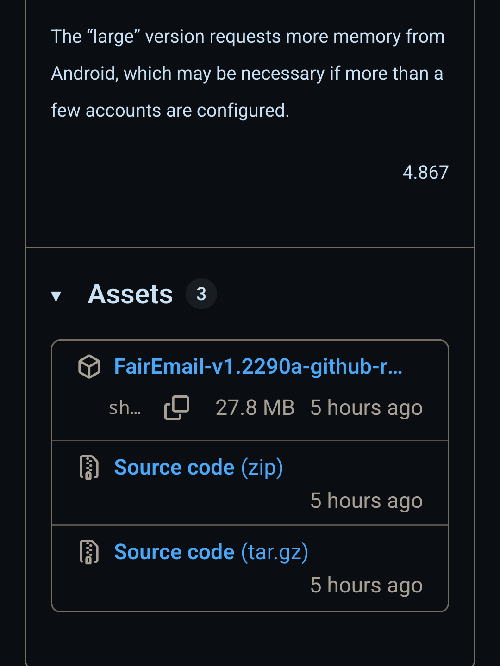Click the timestamp under Source code (tar.gz)

click(x=366, y=585)
